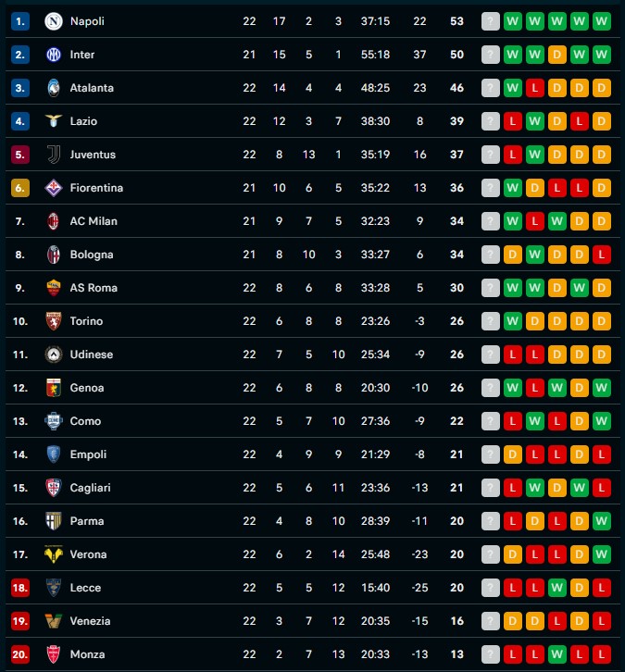The height and width of the screenshot is (672, 625).
Task: Click Inter's orange D form badge
Action: pyautogui.click(x=556, y=55)
